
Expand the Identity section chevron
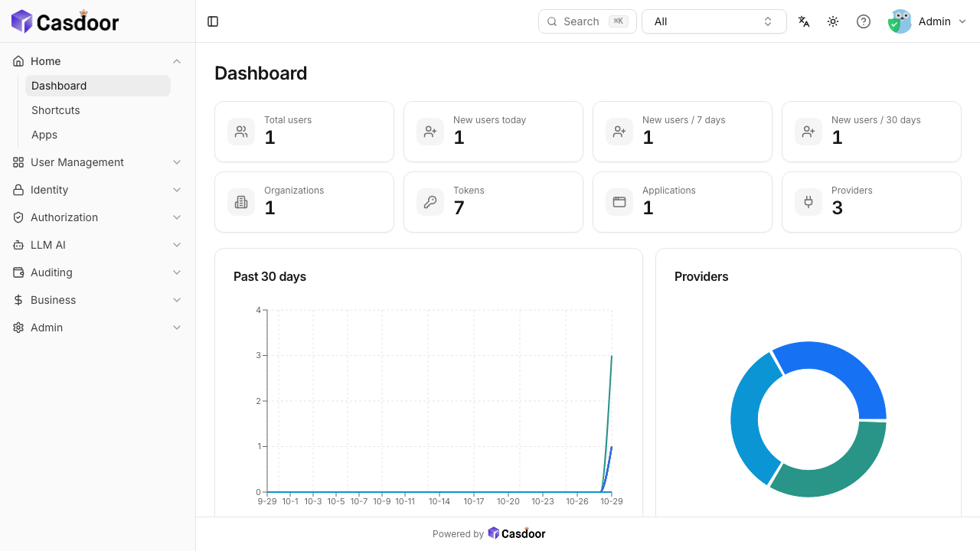tap(177, 190)
